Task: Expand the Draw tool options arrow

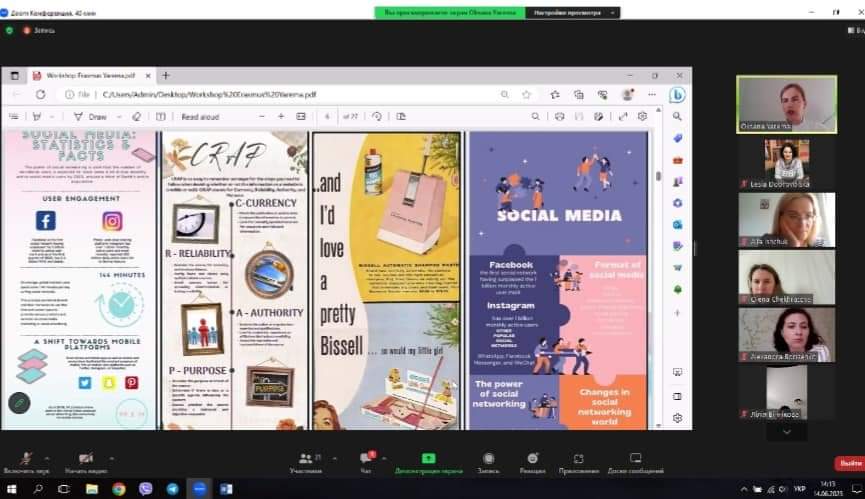Action: (119, 117)
